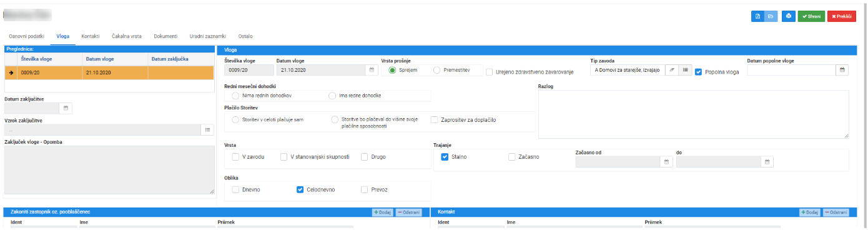Open the Kontakti tab
Screen dimensions: 868x230
click(x=91, y=36)
